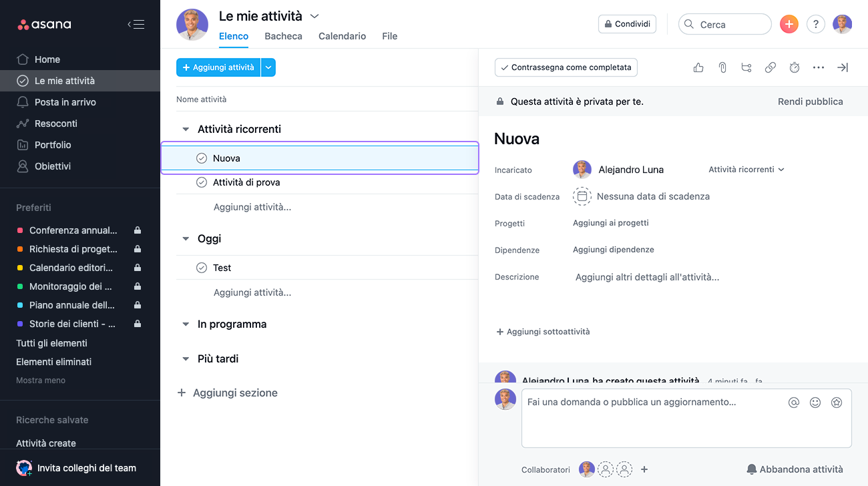
Task: Switch to the Elenco tab
Action: click(x=234, y=36)
